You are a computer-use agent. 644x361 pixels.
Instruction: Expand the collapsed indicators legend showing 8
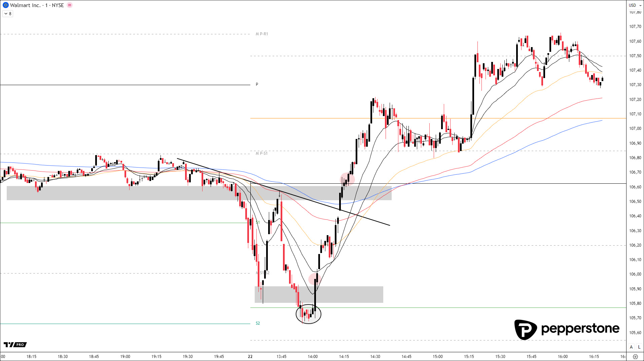point(8,14)
